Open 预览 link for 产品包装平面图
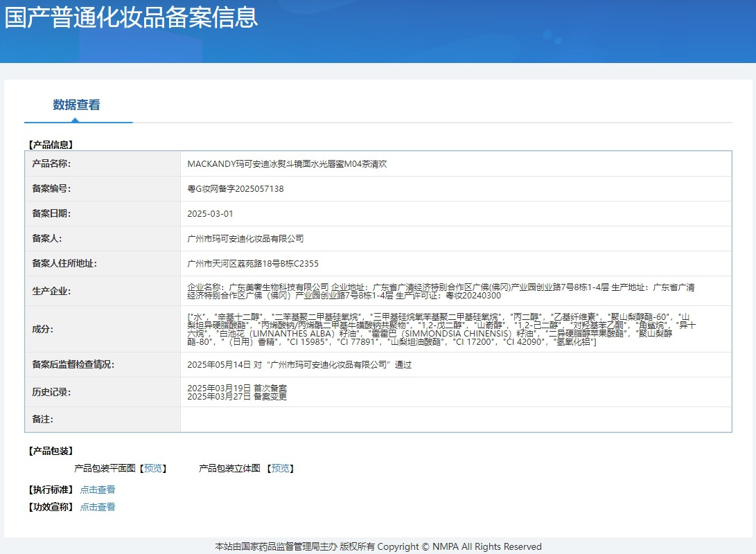 tap(153, 468)
